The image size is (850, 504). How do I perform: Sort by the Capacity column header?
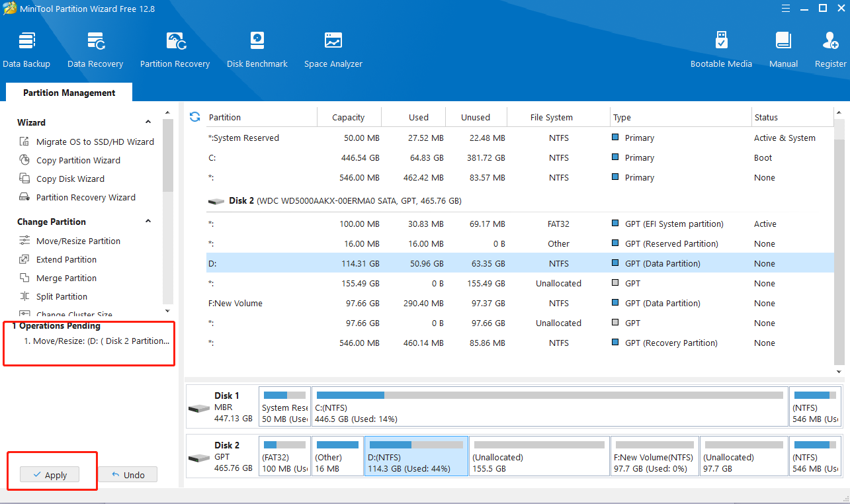pos(349,117)
